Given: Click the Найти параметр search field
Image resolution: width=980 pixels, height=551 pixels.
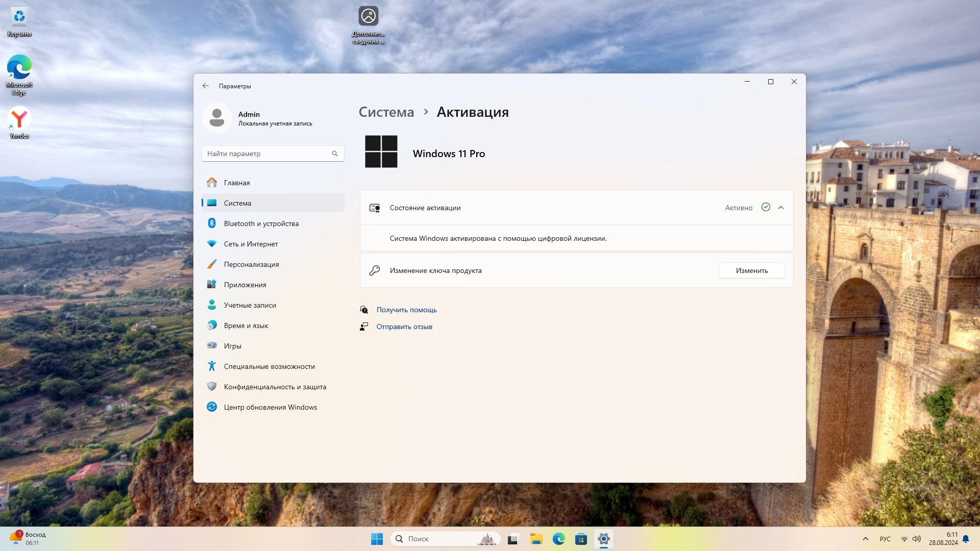Looking at the screenshot, I should point(265,154).
